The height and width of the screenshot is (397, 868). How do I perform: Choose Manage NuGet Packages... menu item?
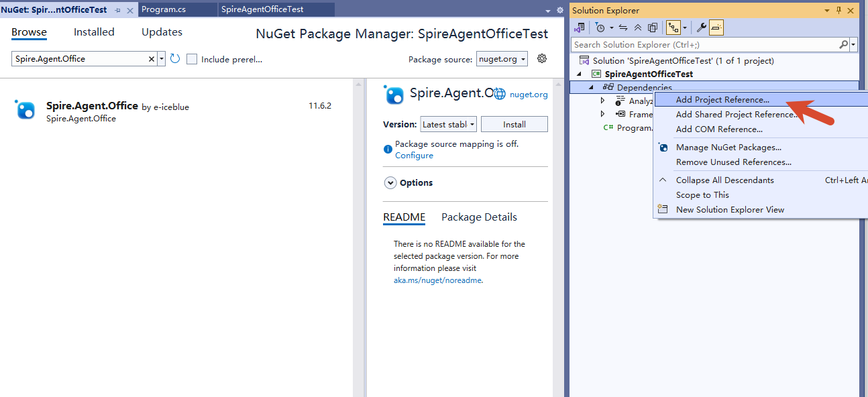pyautogui.click(x=761, y=147)
